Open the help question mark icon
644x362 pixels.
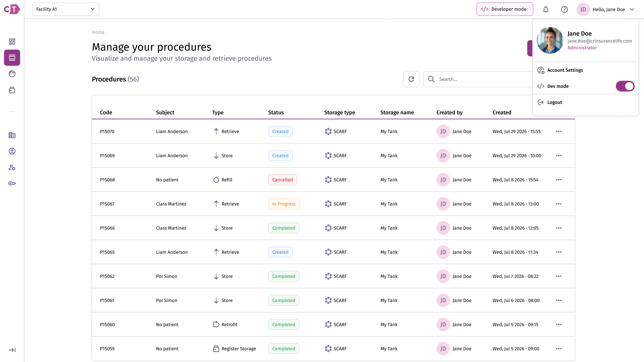(564, 9)
